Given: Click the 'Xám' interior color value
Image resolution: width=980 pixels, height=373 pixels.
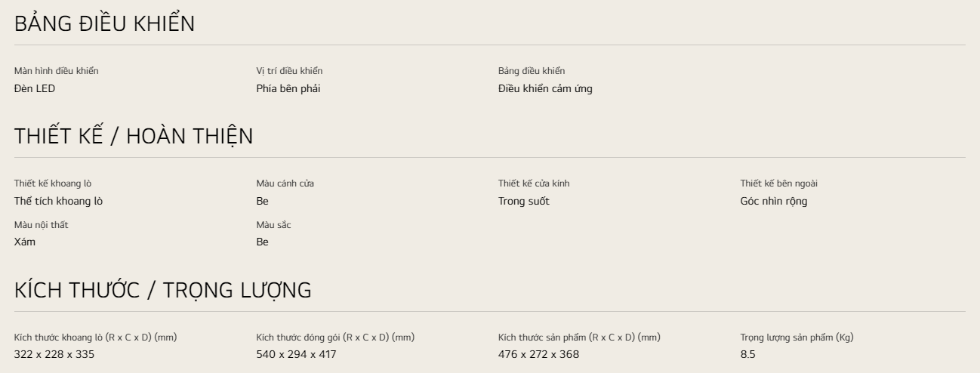Looking at the screenshot, I should click(25, 242).
